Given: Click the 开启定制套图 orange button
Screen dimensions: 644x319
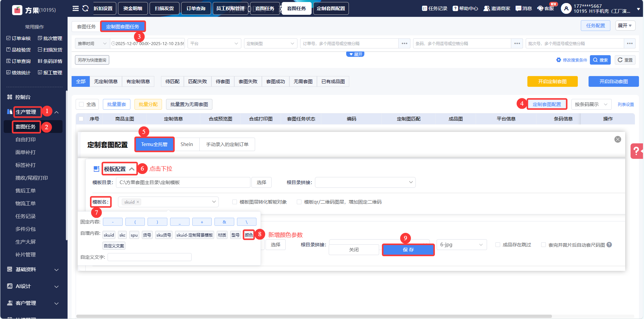Looking at the screenshot, I should click(x=552, y=81).
